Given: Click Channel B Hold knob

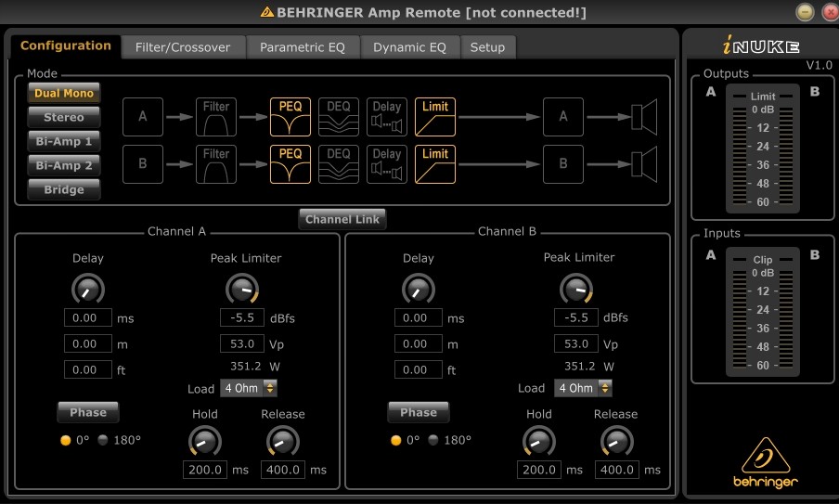Looking at the screenshot, I should [x=539, y=442].
